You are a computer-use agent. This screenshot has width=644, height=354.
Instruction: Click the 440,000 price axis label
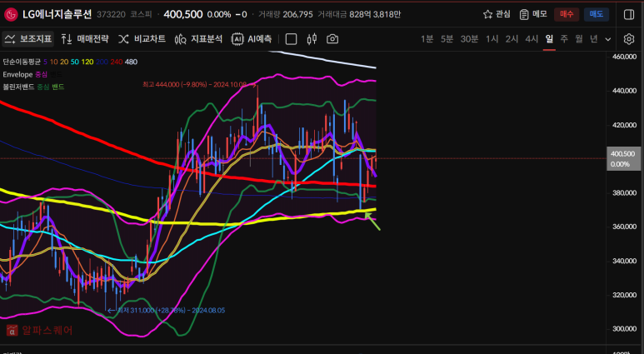pos(623,91)
